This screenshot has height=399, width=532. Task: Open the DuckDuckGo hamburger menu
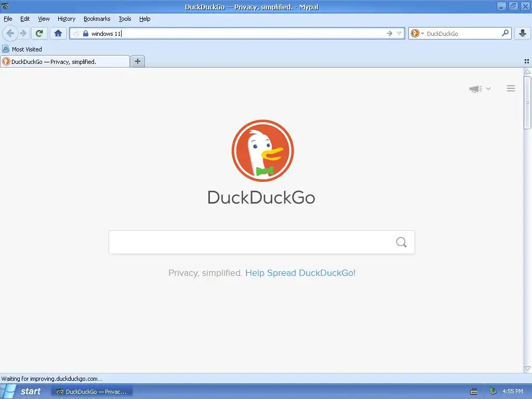point(511,88)
